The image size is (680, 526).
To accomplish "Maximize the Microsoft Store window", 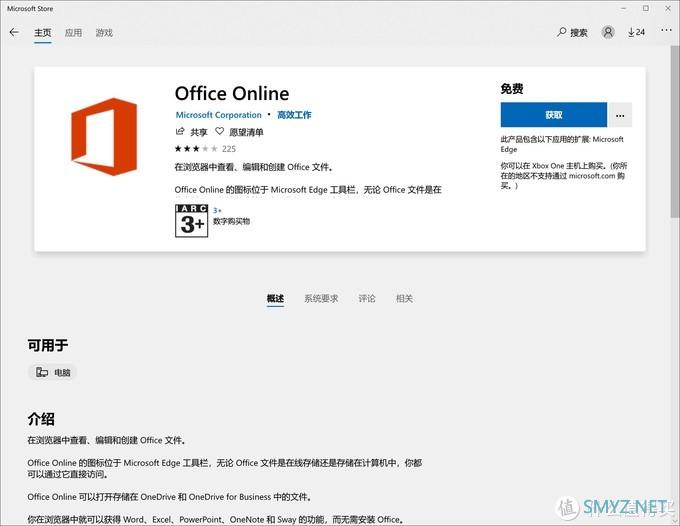I will click(x=646, y=8).
